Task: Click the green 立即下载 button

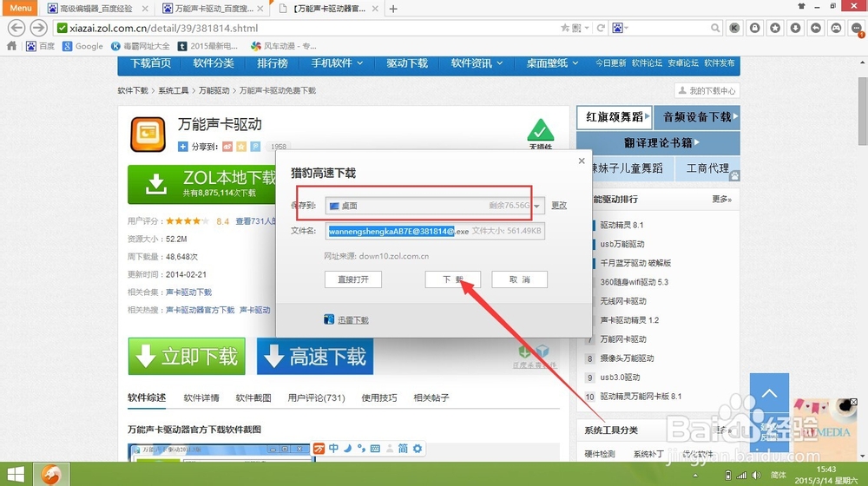Action: click(187, 356)
